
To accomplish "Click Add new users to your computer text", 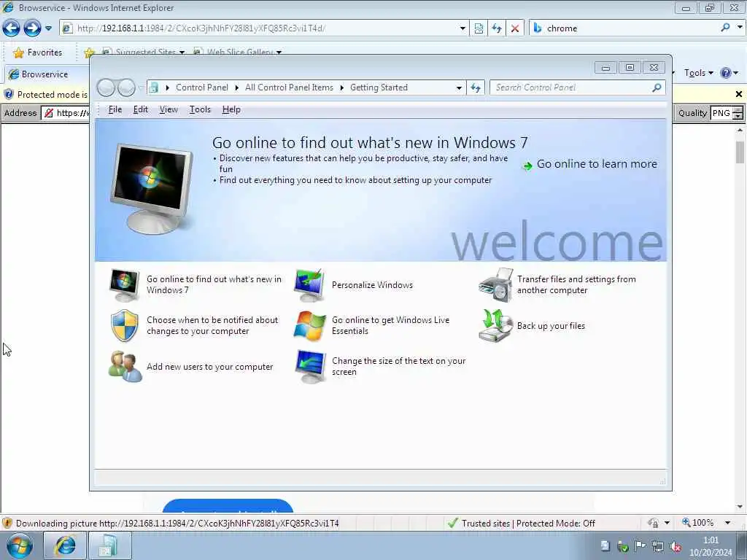I will click(x=210, y=367).
